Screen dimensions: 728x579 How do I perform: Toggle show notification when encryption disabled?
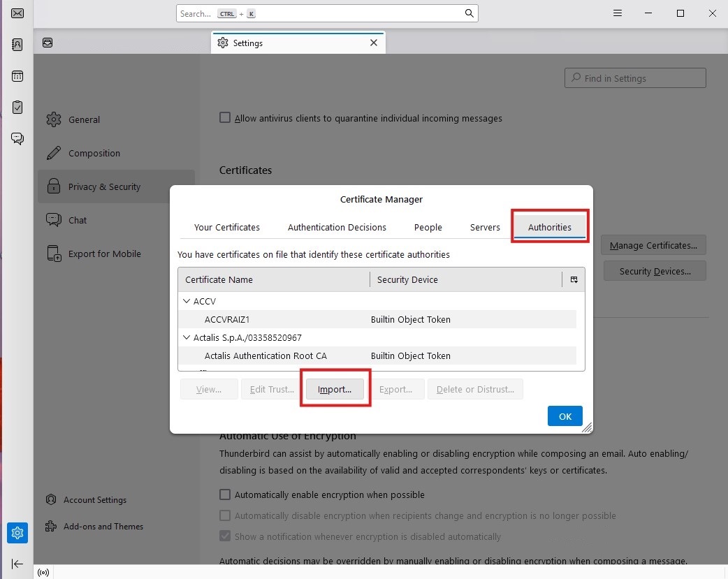point(225,536)
